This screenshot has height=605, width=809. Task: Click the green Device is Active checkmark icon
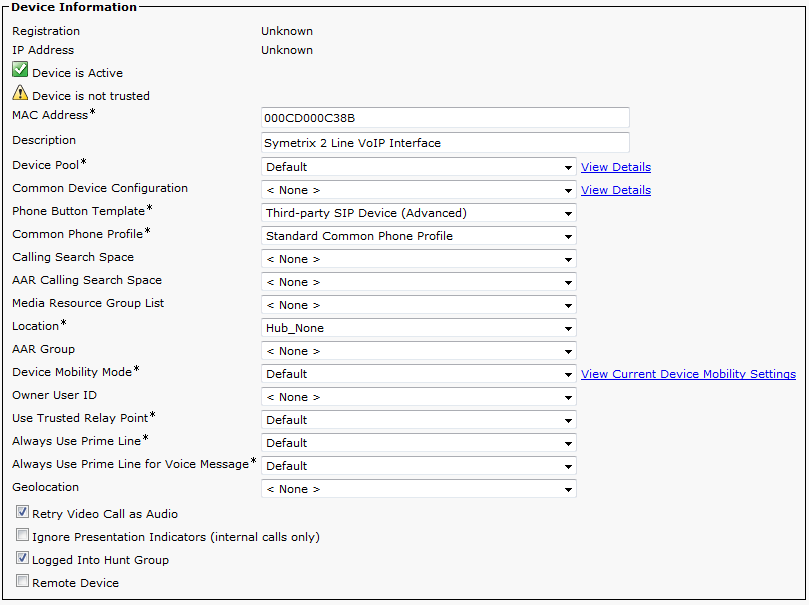point(20,69)
